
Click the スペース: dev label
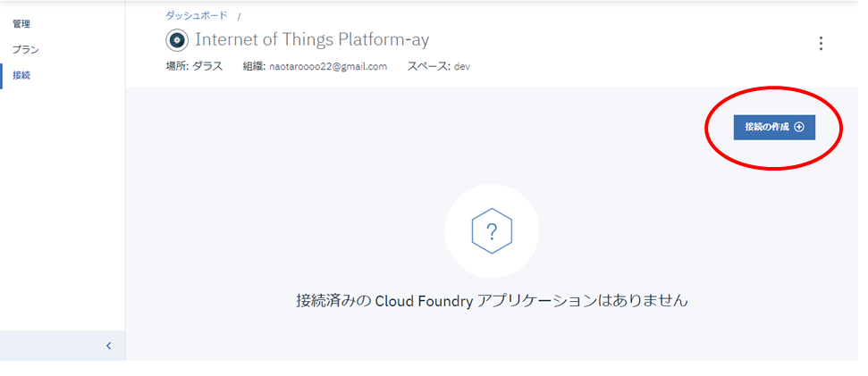438,67
